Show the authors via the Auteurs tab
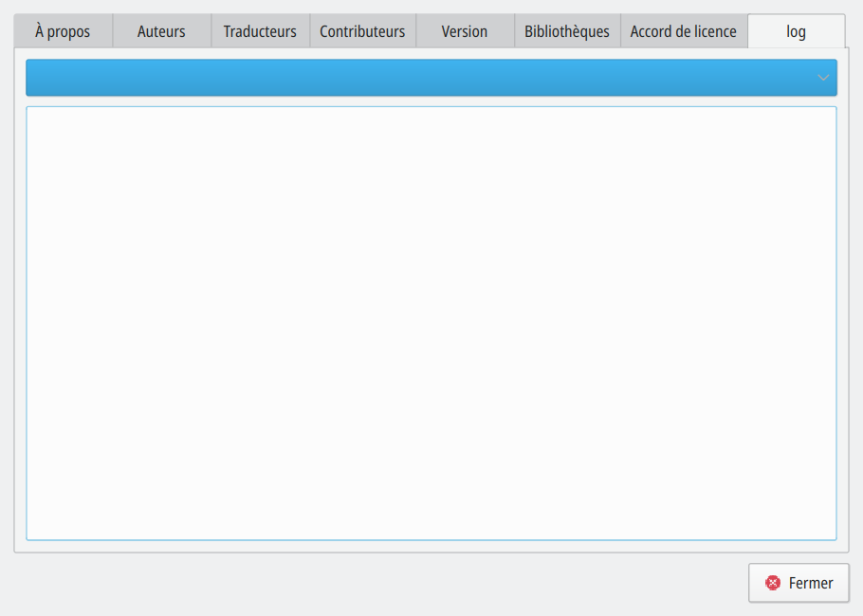Screen dimensions: 863x616 (161, 31)
